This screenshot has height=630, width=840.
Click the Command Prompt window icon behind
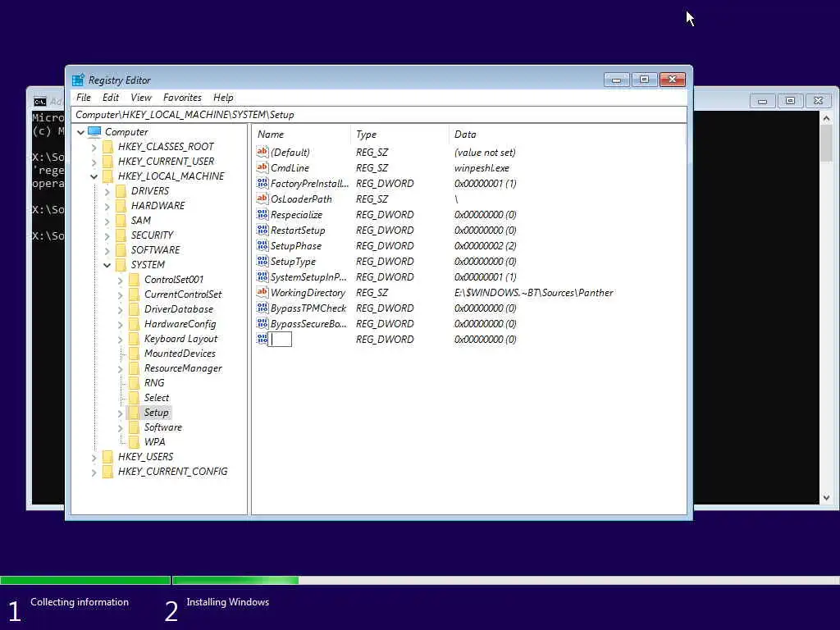coord(40,101)
